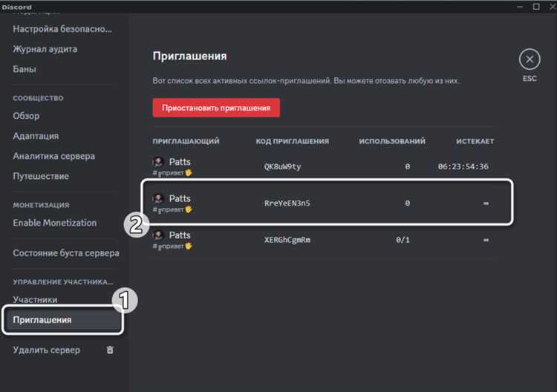
Task: Click Приглашающий column header
Action: click(x=186, y=141)
